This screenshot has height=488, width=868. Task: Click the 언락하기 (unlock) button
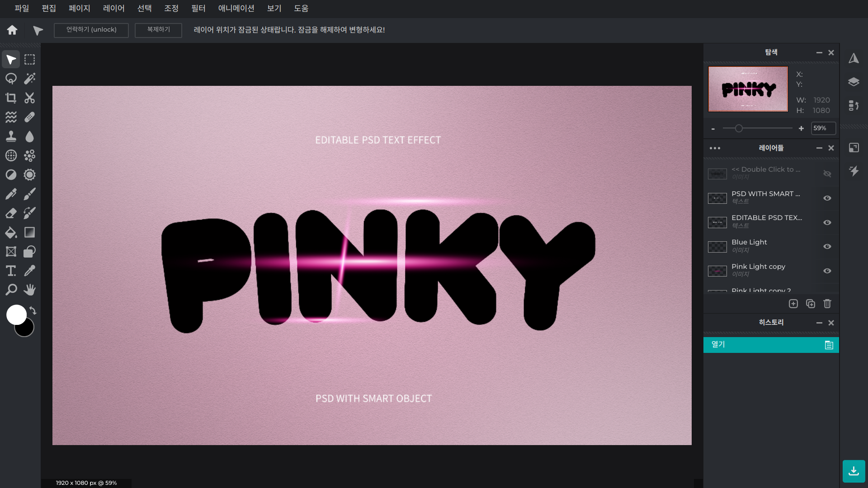pos(91,30)
